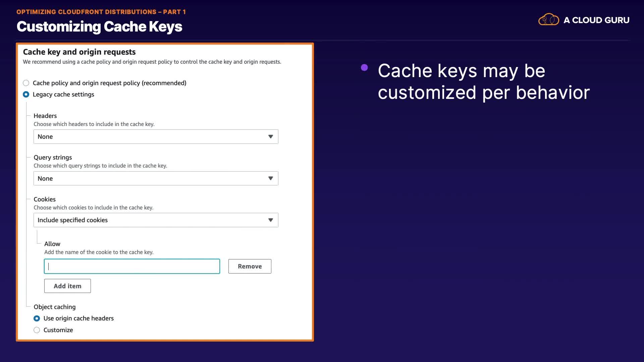The image size is (644, 362).
Task: Click the A Cloud Guru cloud logo
Action: point(548,20)
